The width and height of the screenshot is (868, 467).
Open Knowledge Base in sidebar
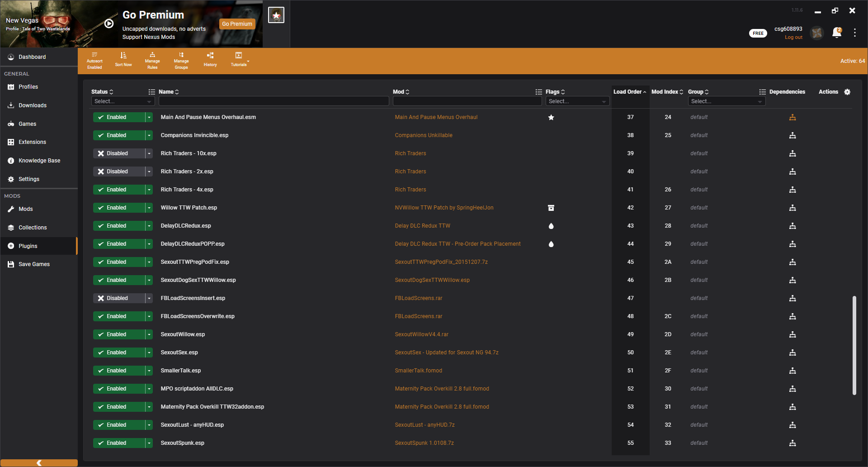39,161
